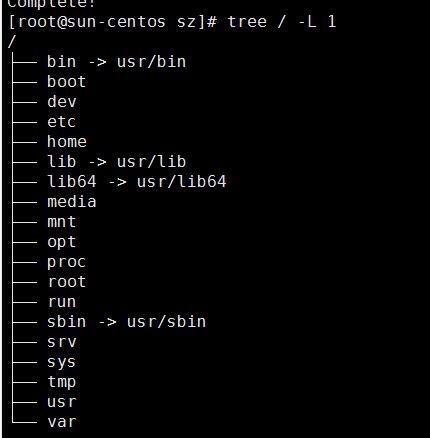
Task: Select the sbin -> usr/sbin entry
Action: (126, 322)
